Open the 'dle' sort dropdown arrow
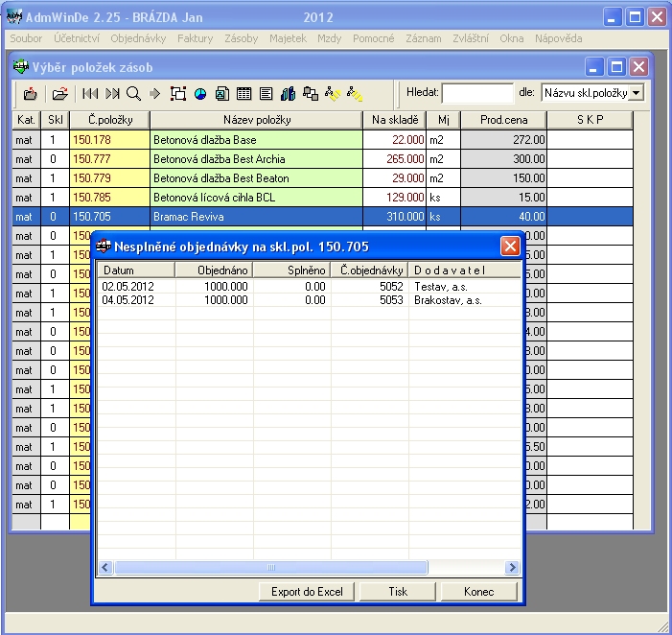The height and width of the screenshot is (635, 672). point(637,93)
